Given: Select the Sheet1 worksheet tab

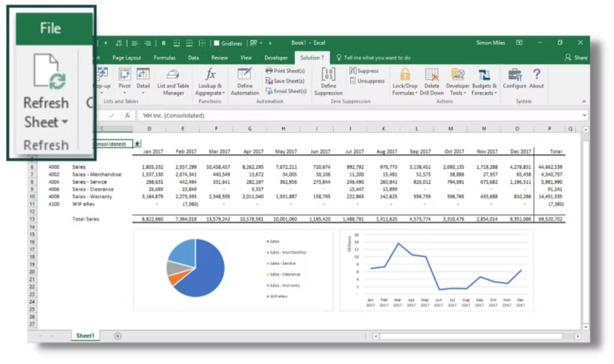Looking at the screenshot, I should [85, 336].
